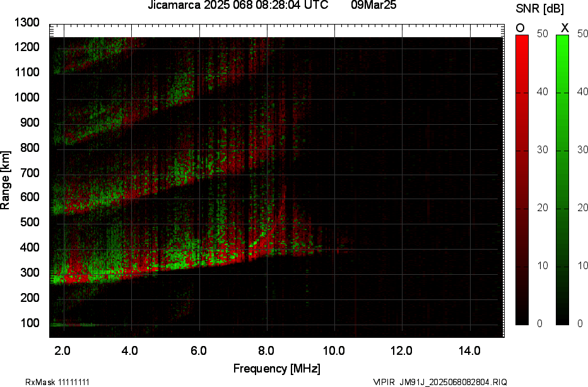
Task: Click the '800' range tick label
Action: click(x=30, y=147)
